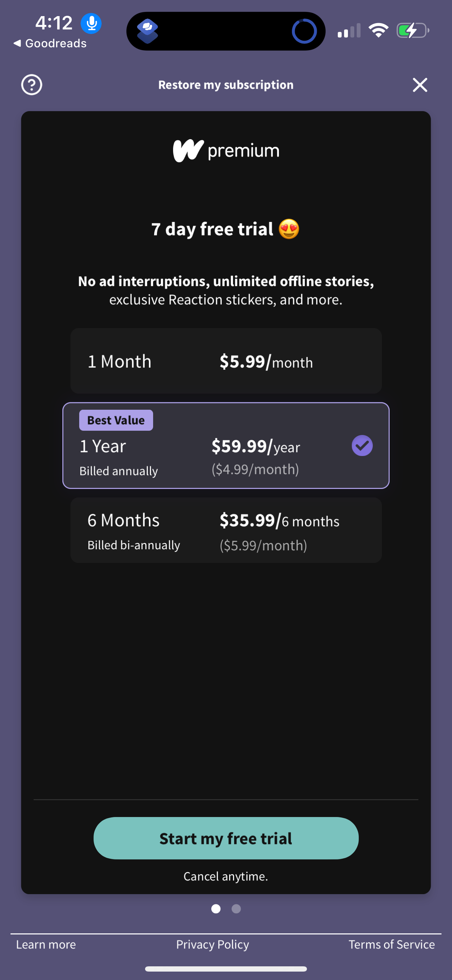
Task: Tap the battery charging icon
Action: pyautogui.click(x=412, y=30)
